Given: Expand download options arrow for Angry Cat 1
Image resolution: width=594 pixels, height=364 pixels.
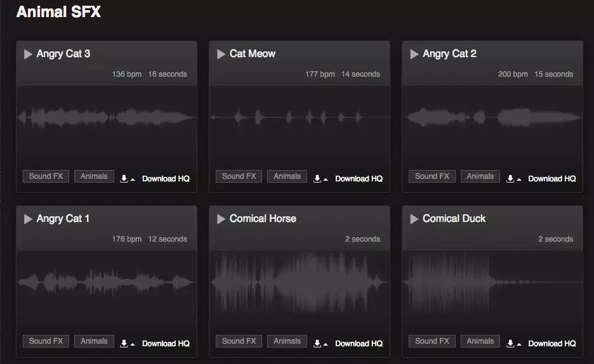Looking at the screenshot, I should (x=133, y=345).
